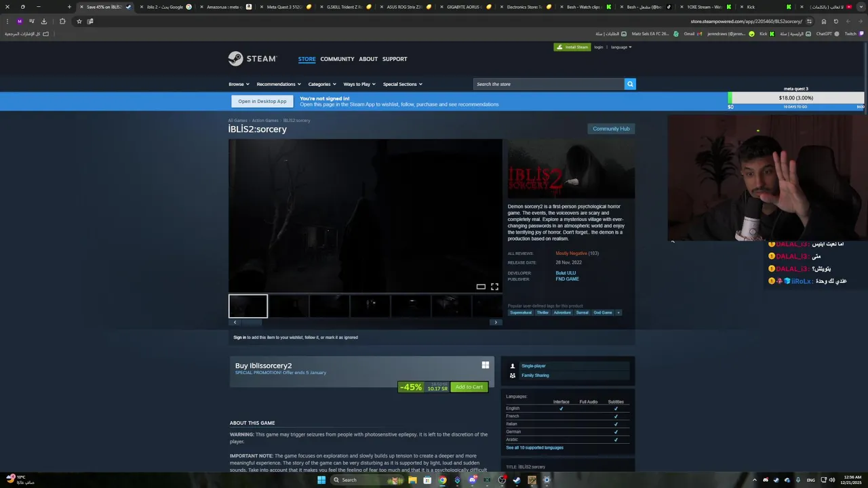868x488 pixels.
Task: Click the All Games breadcrumb
Action: pyautogui.click(x=237, y=121)
